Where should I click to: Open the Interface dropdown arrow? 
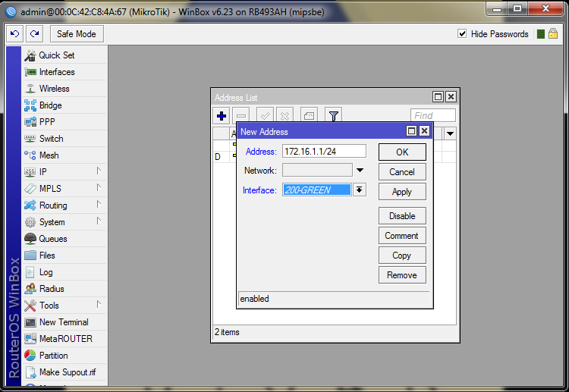pos(360,190)
